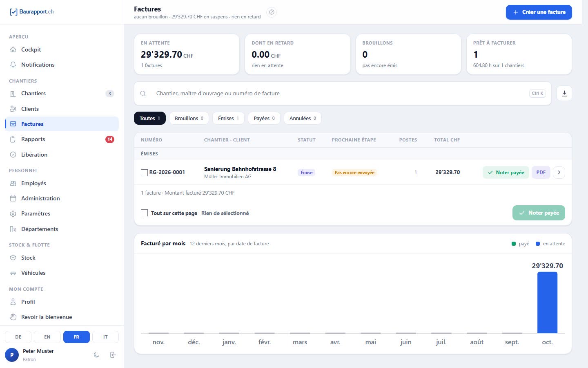Click the Baurapport.ch logo
This screenshot has height=368, width=588.
click(x=31, y=12)
